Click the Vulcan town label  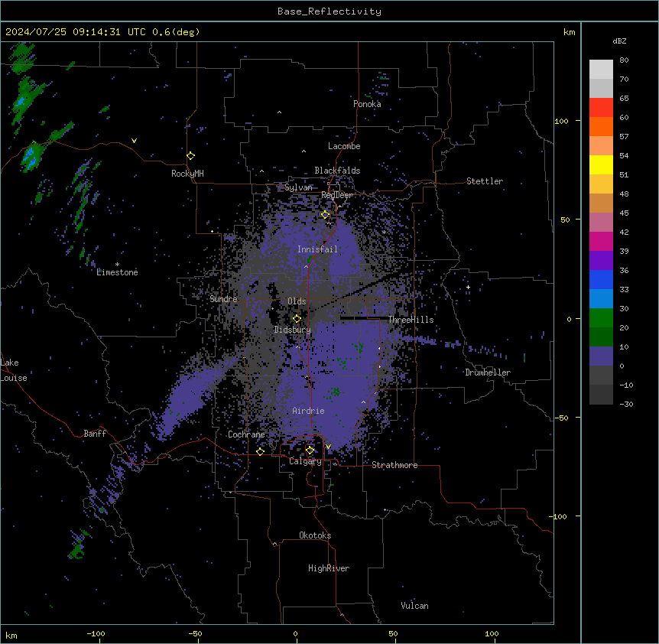pos(414,606)
